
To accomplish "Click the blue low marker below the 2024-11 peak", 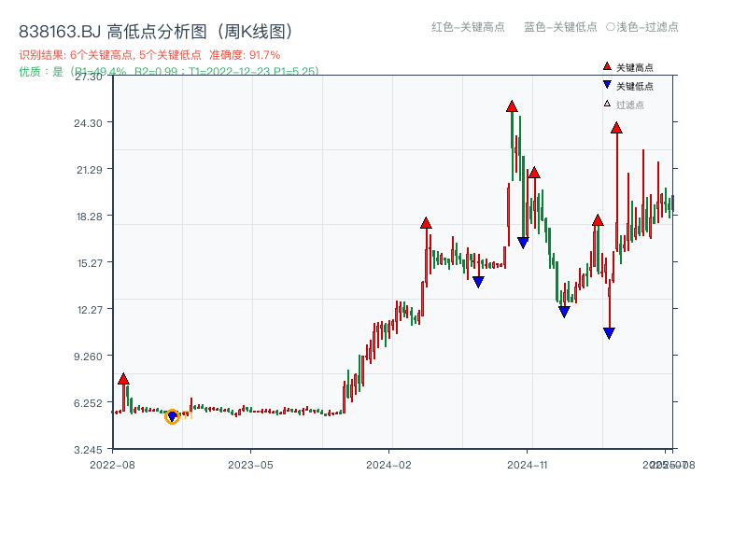I will pos(523,241).
